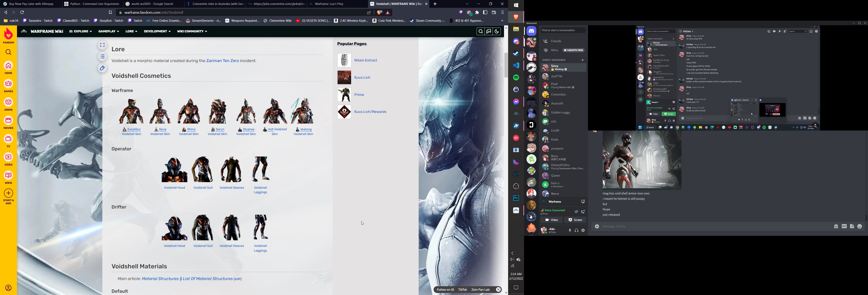Click the edit pencil icon beside article

point(102,68)
